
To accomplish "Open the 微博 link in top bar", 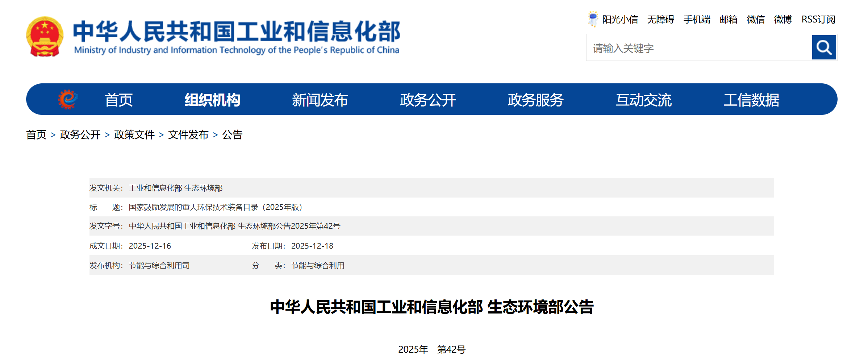I will (783, 20).
